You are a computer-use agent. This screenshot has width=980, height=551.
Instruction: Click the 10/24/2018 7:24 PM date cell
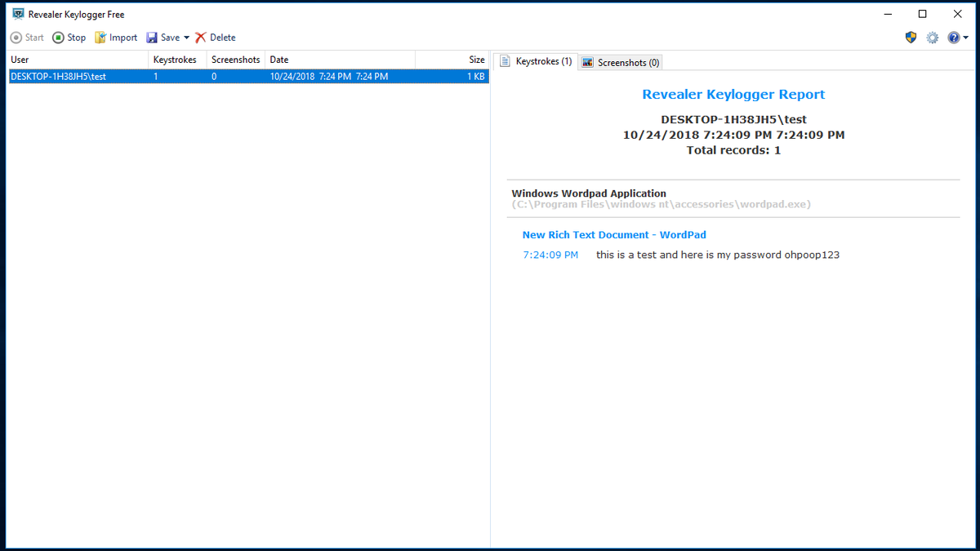coord(328,77)
